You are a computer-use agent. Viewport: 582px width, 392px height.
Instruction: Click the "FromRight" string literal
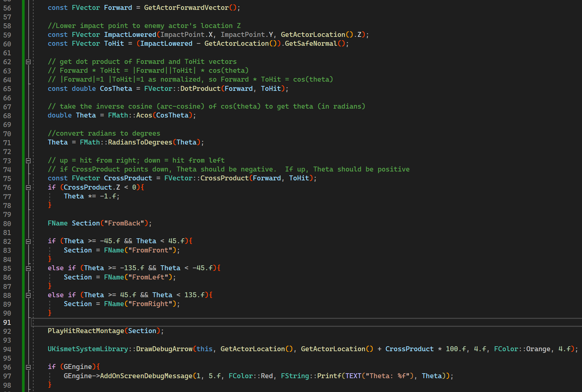(x=150, y=304)
